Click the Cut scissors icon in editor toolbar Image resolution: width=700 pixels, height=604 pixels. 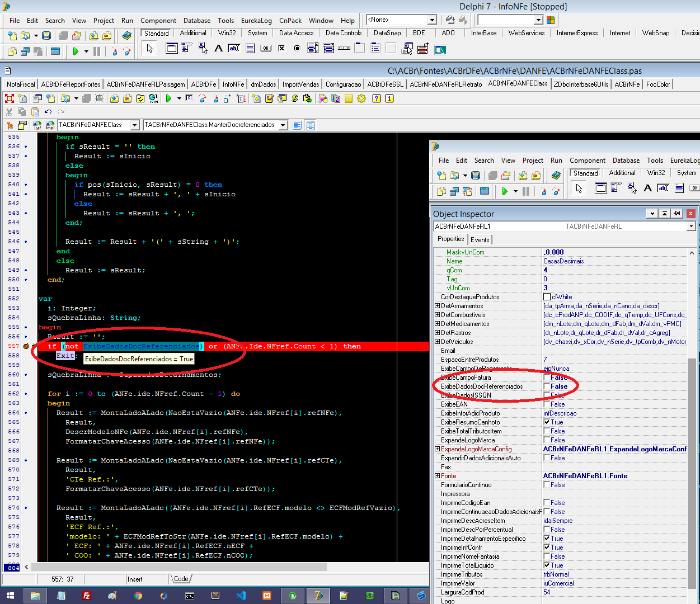(10, 112)
